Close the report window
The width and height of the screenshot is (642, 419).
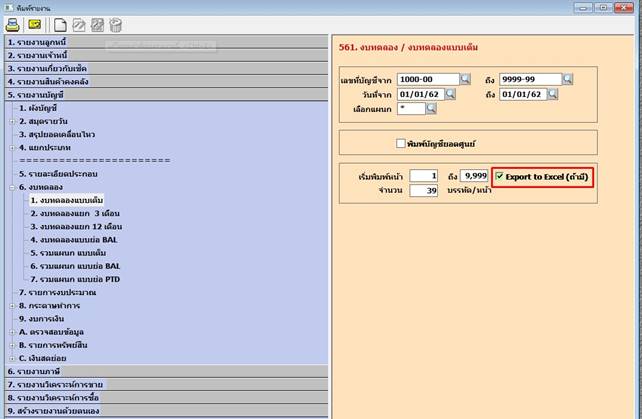click(x=624, y=7)
